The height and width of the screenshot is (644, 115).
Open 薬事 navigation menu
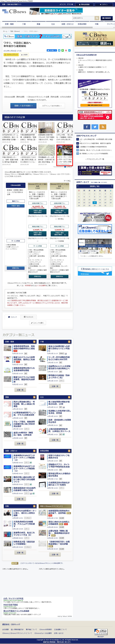(x=38, y=24)
